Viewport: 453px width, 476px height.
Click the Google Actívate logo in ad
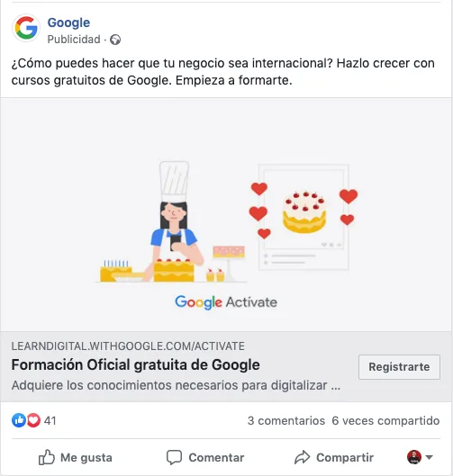(x=226, y=302)
